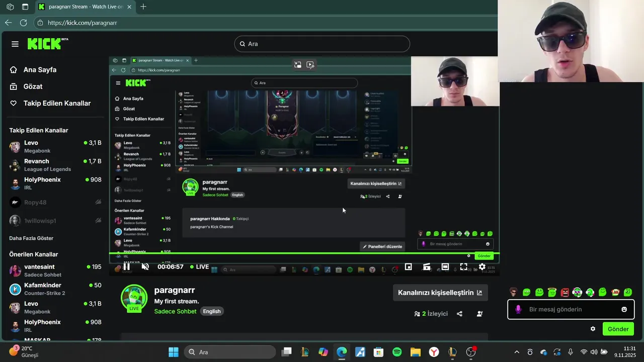Open the Gözat browse page
This screenshot has height=362, width=644.
coord(26,86)
